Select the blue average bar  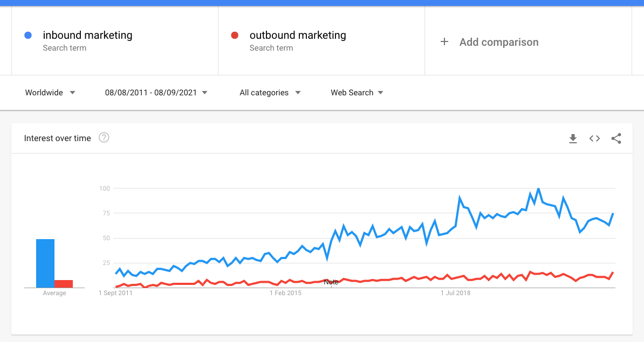[x=45, y=263]
